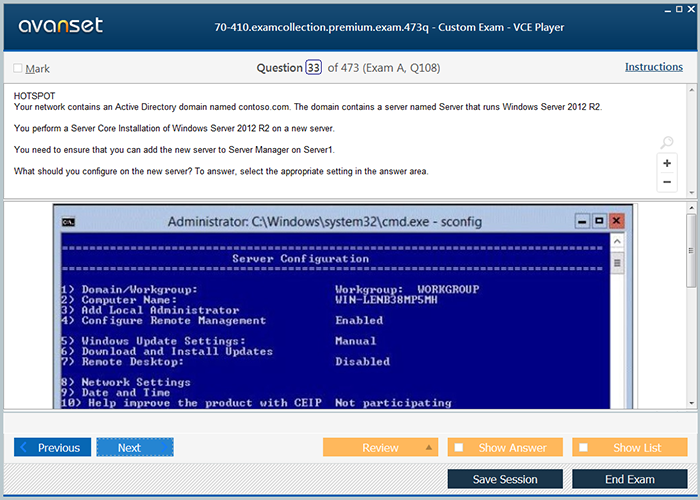Open the Instructions link
700x500 pixels.
654,67
